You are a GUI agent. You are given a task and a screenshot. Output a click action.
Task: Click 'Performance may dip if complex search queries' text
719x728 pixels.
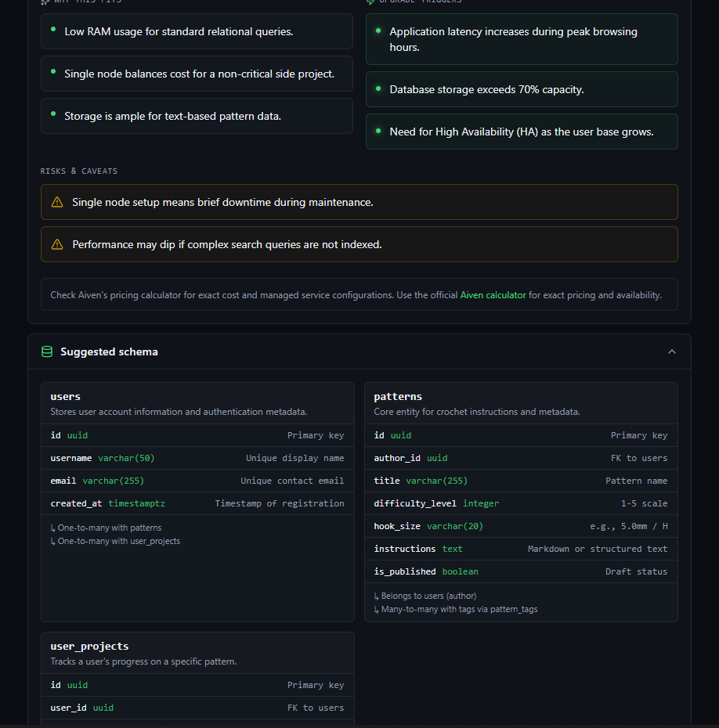pyautogui.click(x=227, y=245)
